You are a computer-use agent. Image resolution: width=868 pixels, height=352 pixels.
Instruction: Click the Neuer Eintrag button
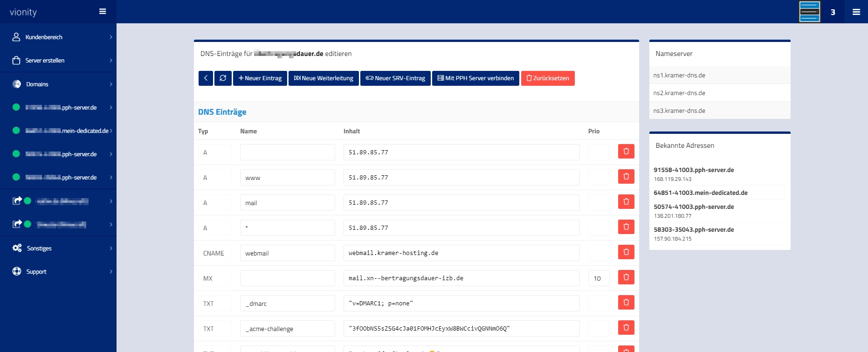[x=260, y=78]
